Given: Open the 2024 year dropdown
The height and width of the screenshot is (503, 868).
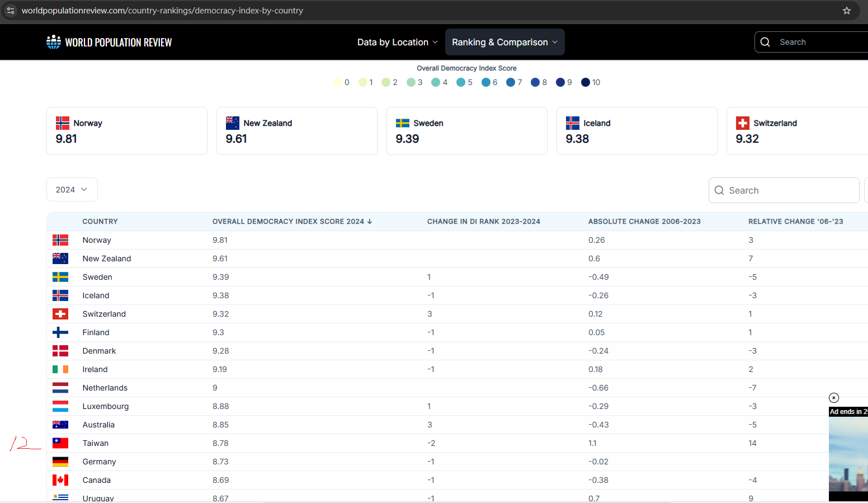Looking at the screenshot, I should click(x=72, y=190).
